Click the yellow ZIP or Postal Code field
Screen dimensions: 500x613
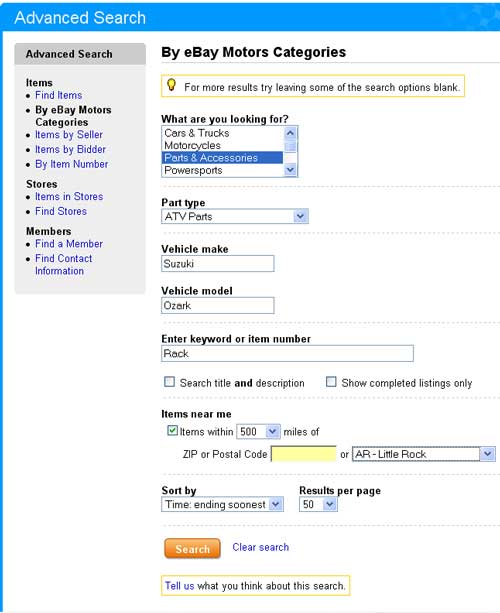(303, 454)
